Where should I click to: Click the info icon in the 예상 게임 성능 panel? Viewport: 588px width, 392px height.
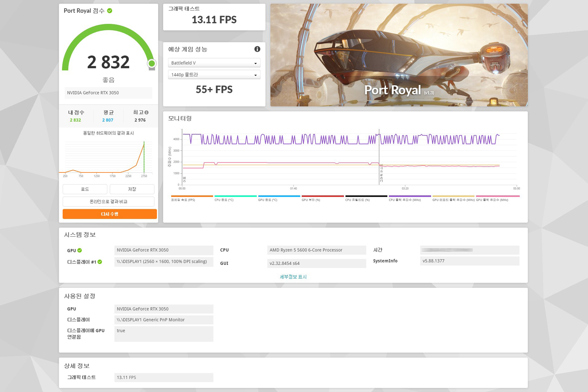click(257, 49)
